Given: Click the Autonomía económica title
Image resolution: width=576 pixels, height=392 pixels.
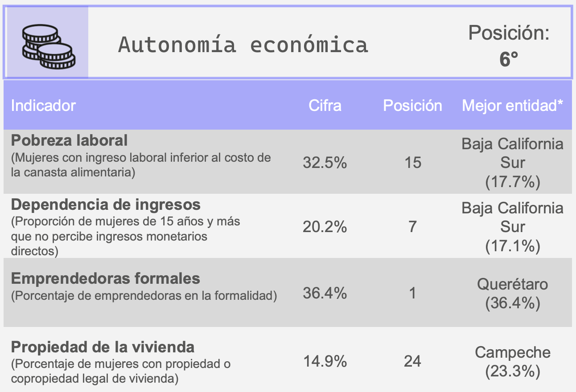Looking at the screenshot, I should click(x=243, y=45).
